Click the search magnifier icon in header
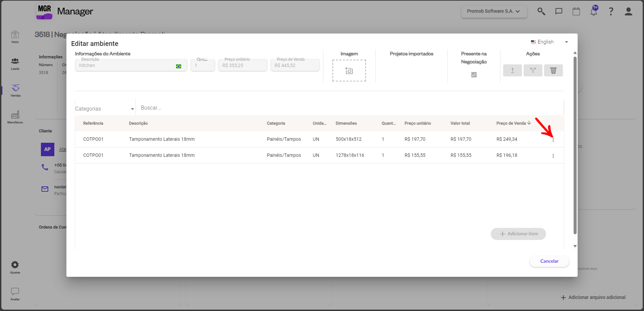The image size is (644, 311). 541,11
